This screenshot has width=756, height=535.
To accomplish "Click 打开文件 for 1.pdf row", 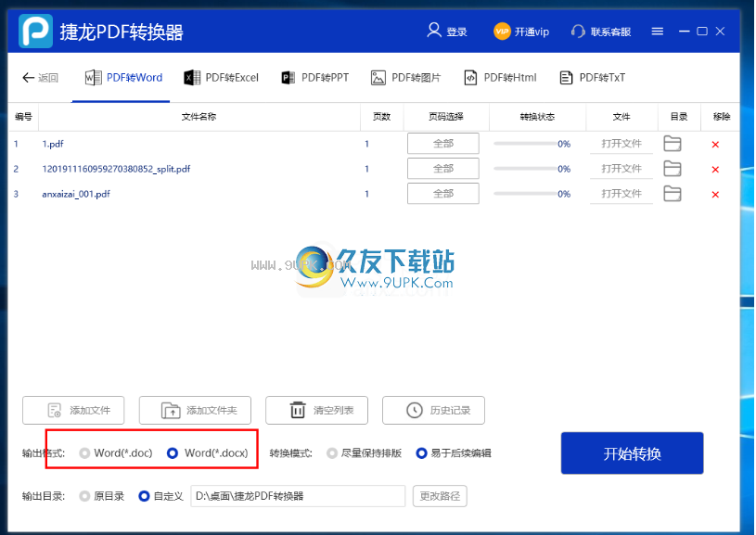I will coord(621,144).
